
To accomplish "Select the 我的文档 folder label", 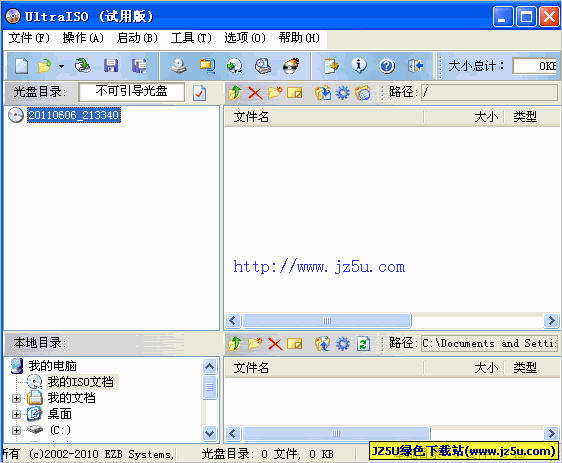I will [x=72, y=398].
